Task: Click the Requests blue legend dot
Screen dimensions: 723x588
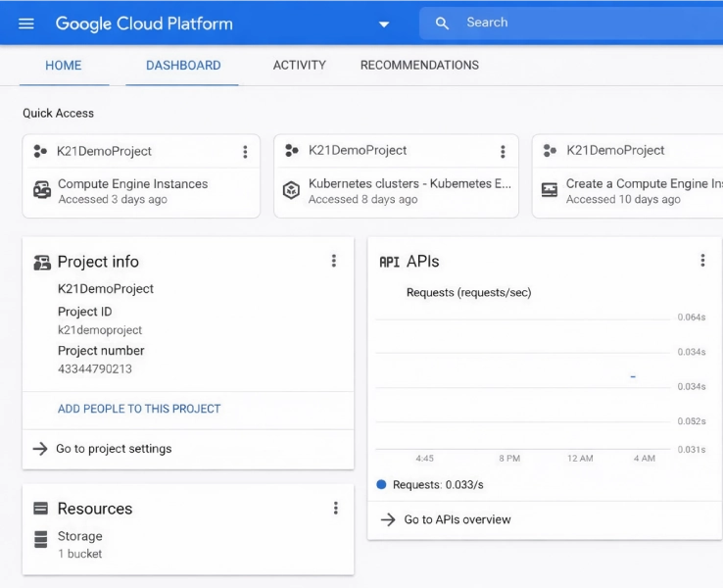Action: (x=381, y=485)
